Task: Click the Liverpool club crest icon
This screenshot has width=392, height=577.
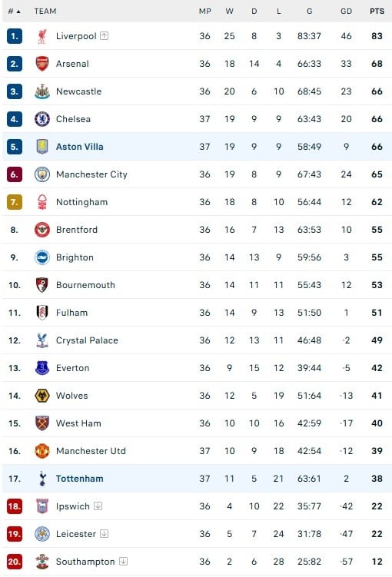Action: coord(42,36)
